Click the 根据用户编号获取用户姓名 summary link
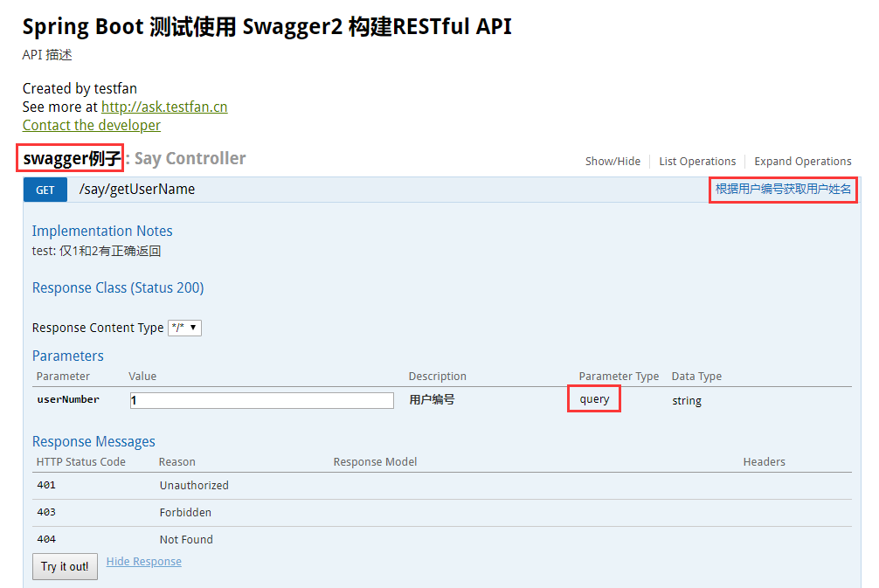The height and width of the screenshot is (588, 879). click(x=783, y=189)
